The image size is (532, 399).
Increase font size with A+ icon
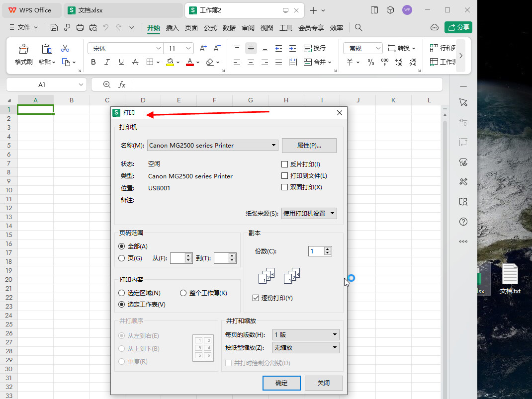203,49
